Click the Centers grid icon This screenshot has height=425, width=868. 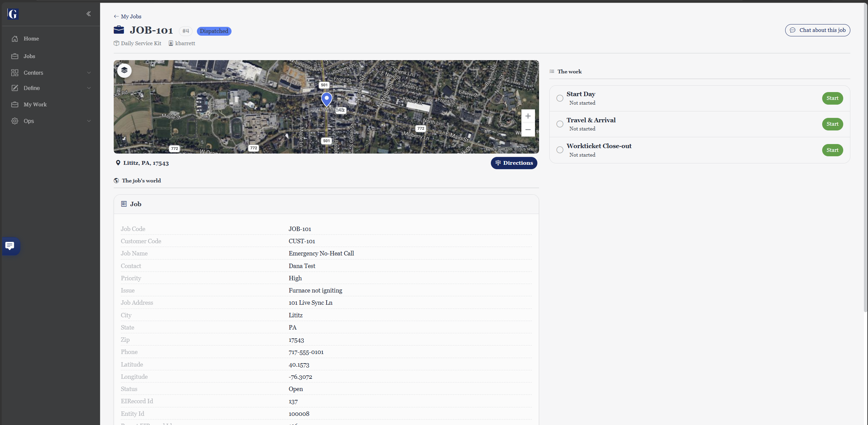15,73
